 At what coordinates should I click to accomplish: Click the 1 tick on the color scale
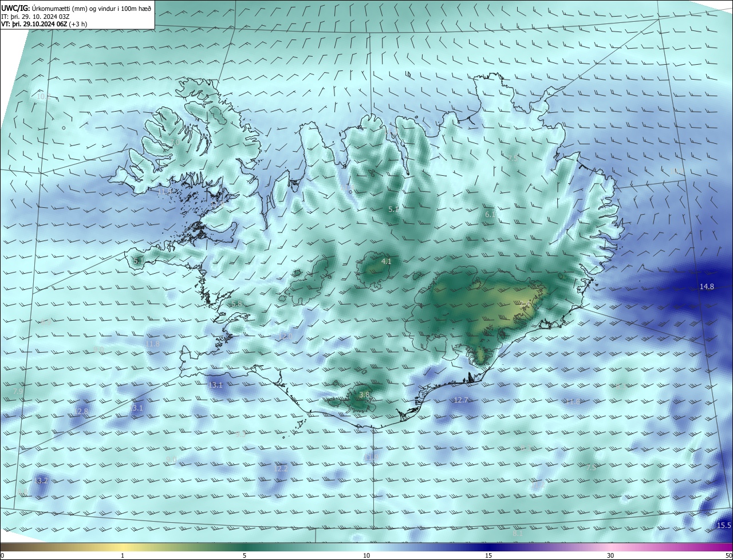coord(123,555)
